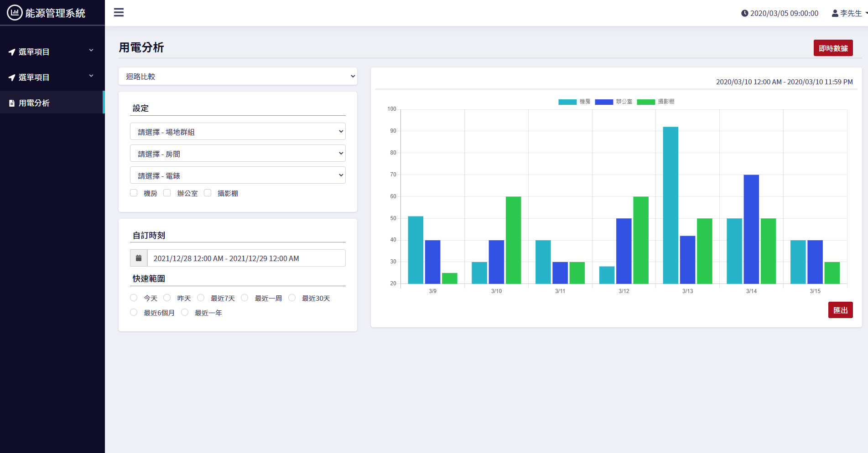Open the calendar icon of date range

click(139, 258)
